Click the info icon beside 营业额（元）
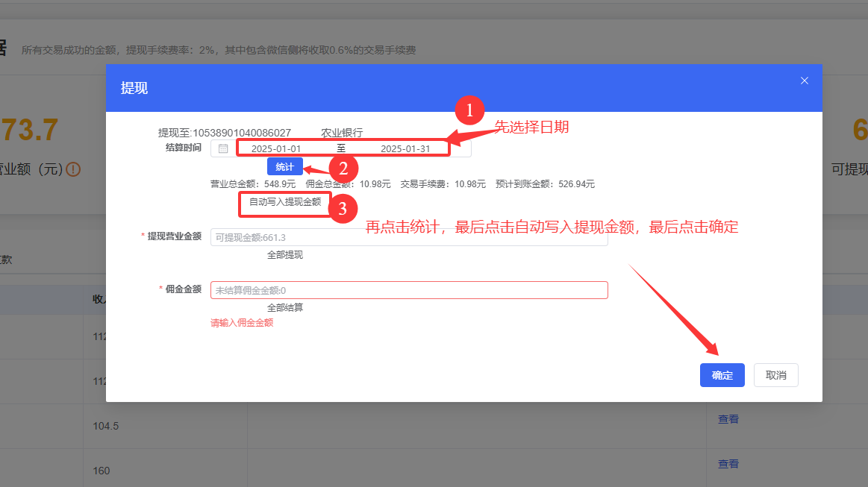The height and width of the screenshot is (487, 868). (x=72, y=169)
